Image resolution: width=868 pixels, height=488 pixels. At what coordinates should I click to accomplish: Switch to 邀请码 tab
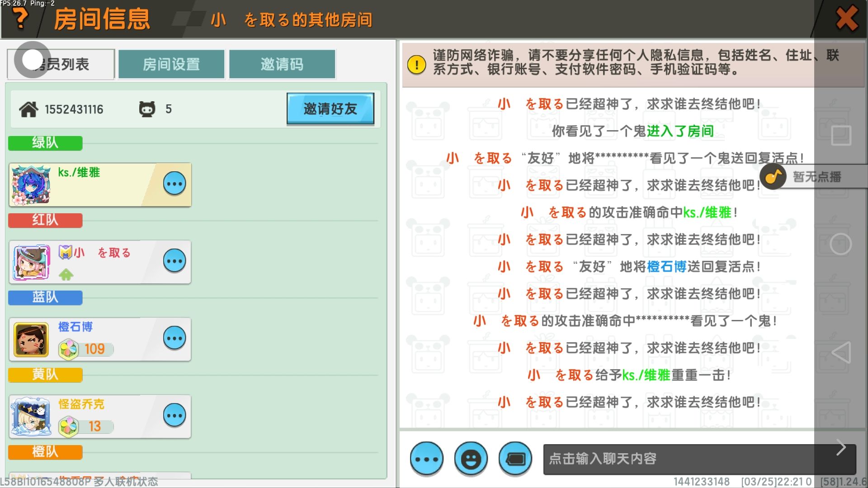(x=282, y=64)
